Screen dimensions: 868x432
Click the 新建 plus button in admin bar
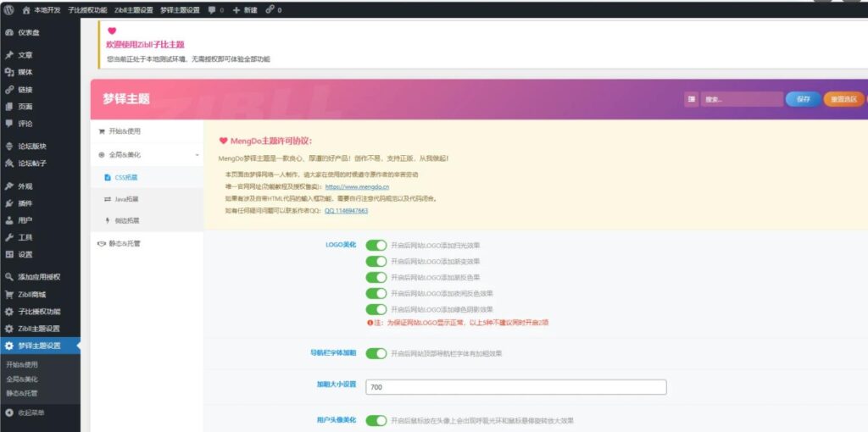tap(245, 10)
